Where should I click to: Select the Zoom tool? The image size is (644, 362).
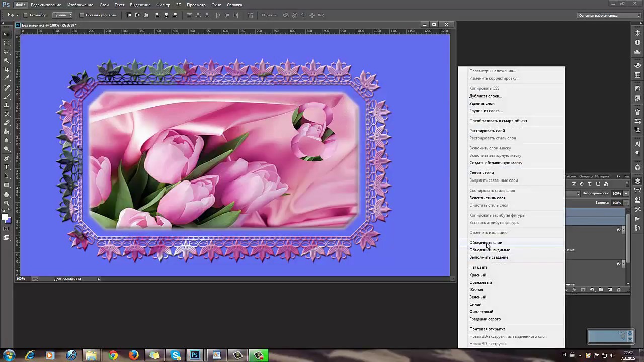(7, 203)
